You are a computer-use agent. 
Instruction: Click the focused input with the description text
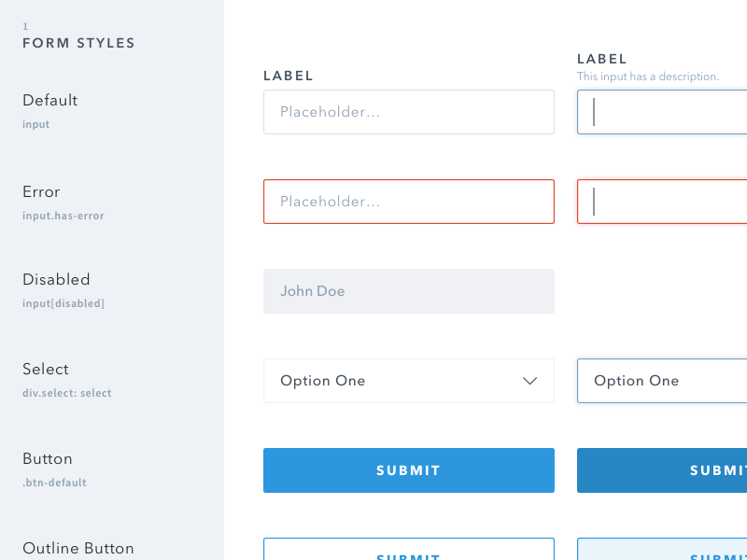pos(661,112)
